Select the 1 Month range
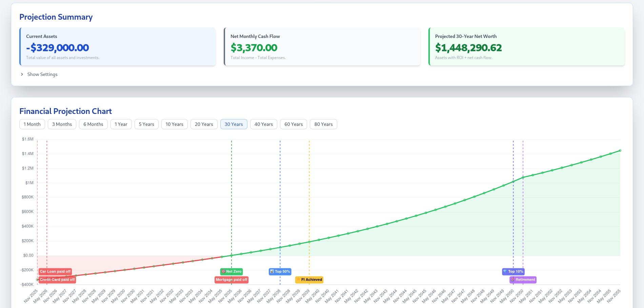The image size is (644, 308). 32,124
